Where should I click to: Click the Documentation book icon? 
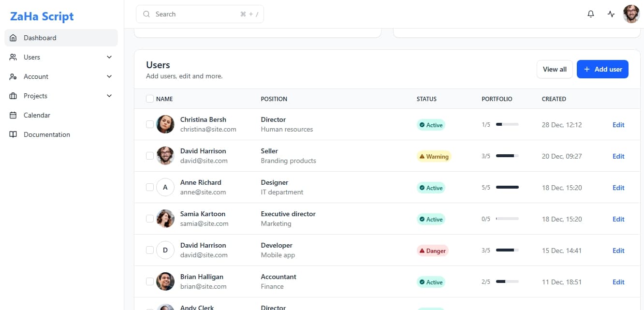coord(13,134)
